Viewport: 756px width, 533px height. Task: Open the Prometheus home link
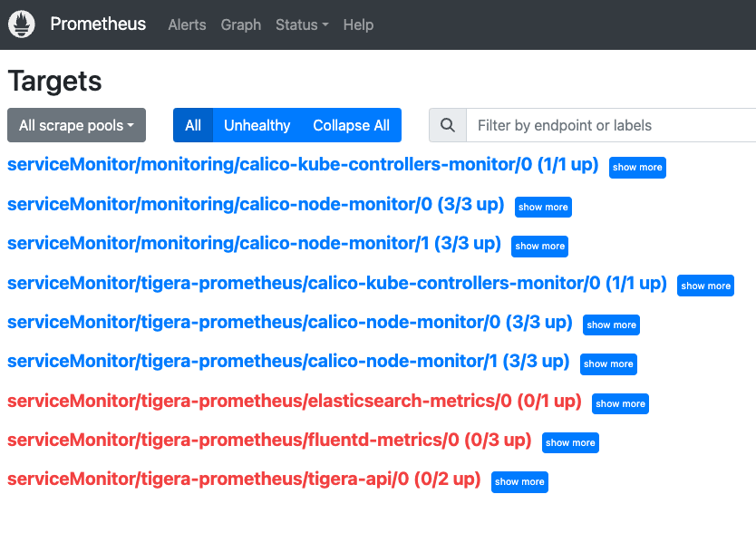click(x=98, y=24)
